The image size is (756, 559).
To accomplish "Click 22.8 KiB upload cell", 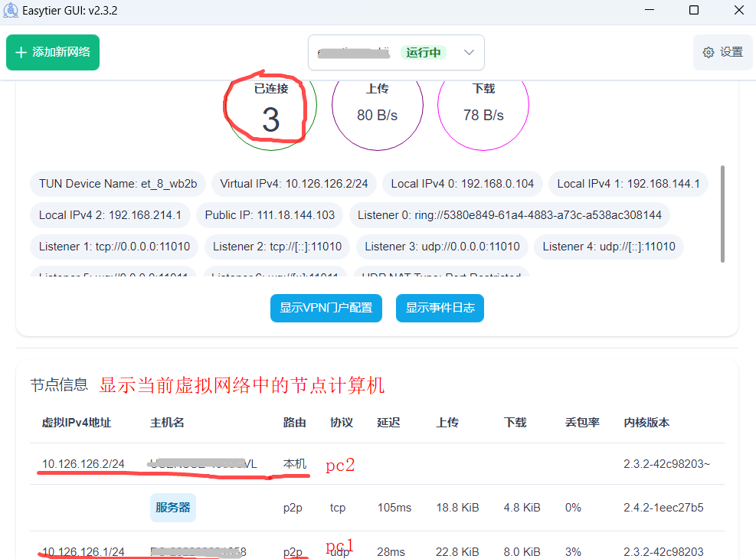I will coord(457,552).
